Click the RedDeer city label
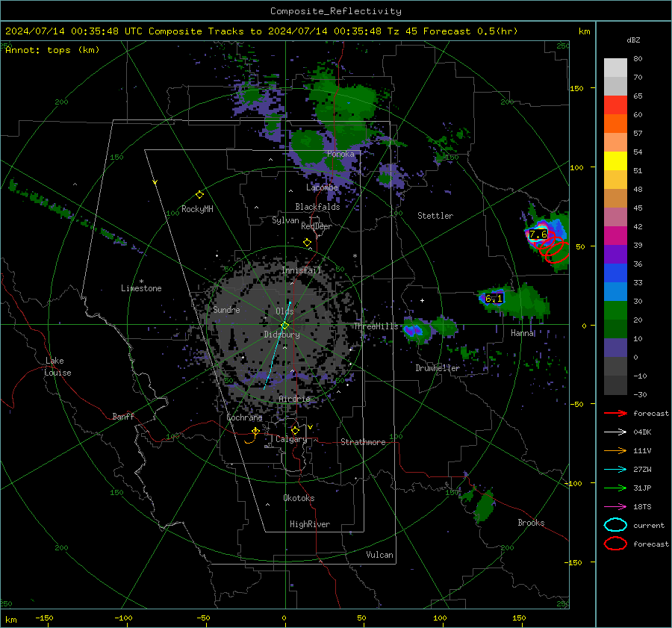Screen dimensions: 672x628 click(x=317, y=226)
